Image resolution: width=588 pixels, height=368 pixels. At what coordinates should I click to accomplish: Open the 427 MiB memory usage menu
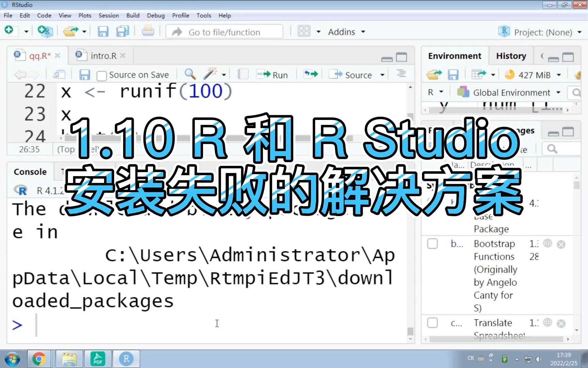click(533, 75)
